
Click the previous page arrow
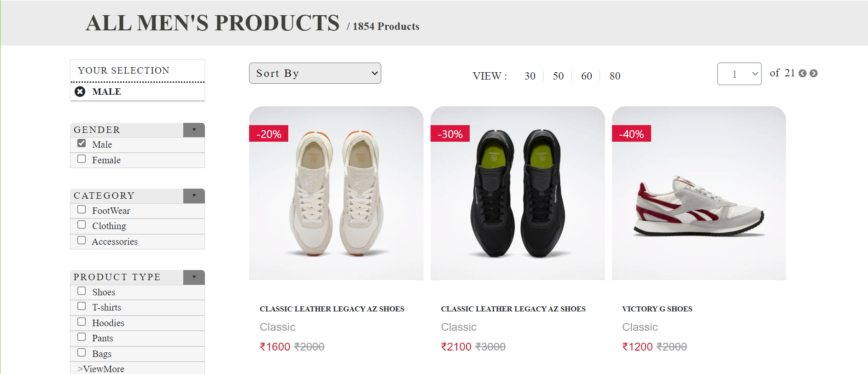tap(803, 73)
